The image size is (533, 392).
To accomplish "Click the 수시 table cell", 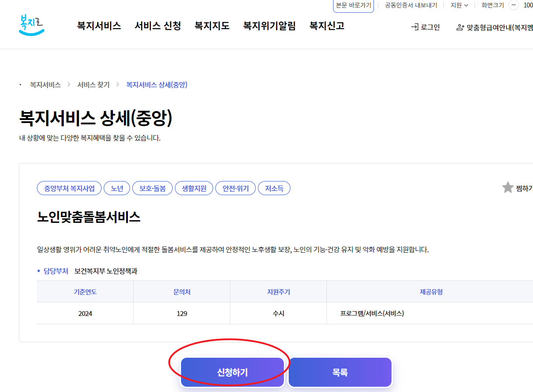I will click(x=279, y=313).
